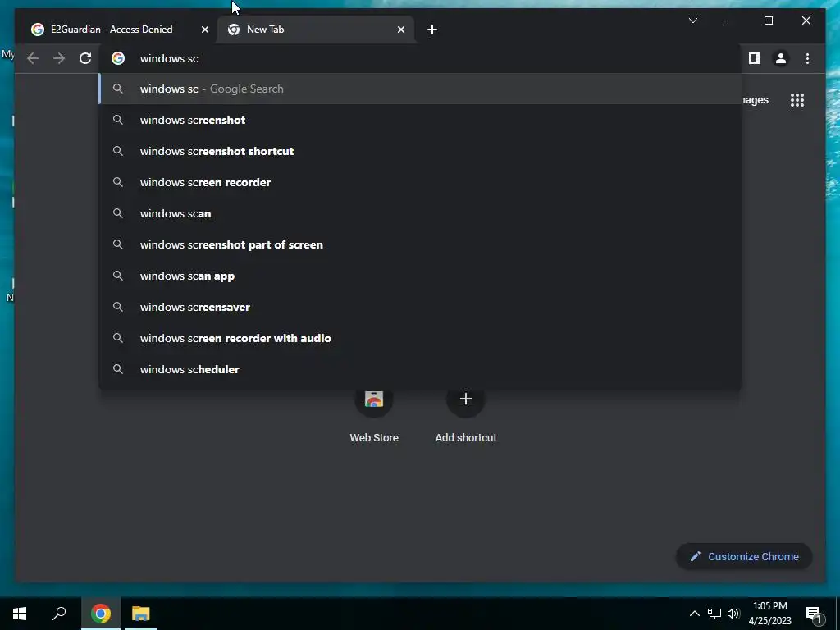Choose the 'windows screensaver' suggestion
This screenshot has width=840, height=630.
[420, 307]
